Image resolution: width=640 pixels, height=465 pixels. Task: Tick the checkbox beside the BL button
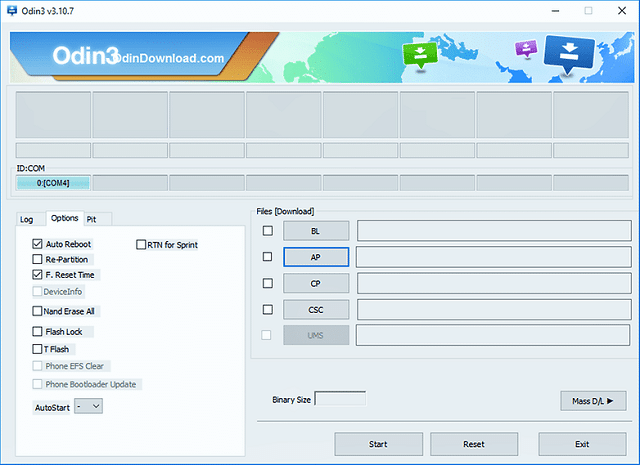tap(267, 231)
